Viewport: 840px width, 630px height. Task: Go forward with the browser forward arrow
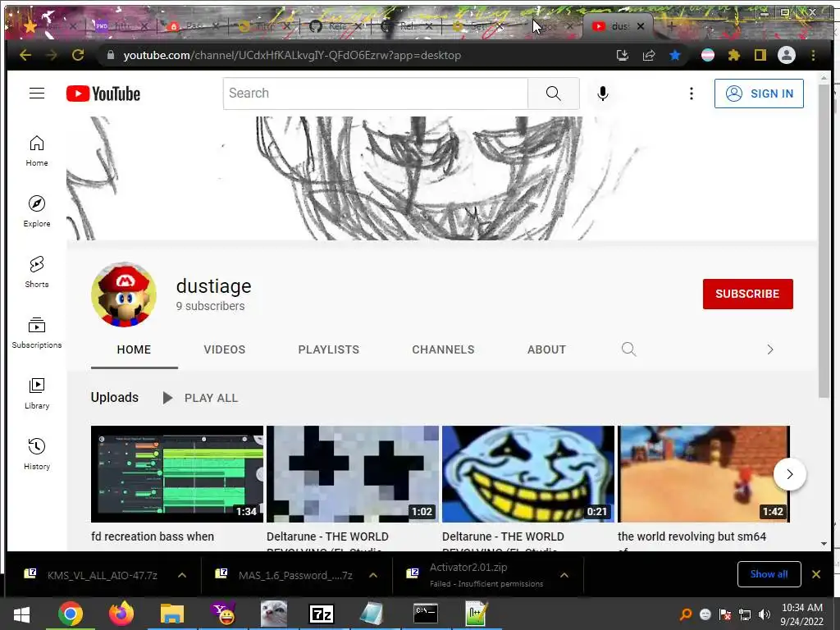(52, 55)
